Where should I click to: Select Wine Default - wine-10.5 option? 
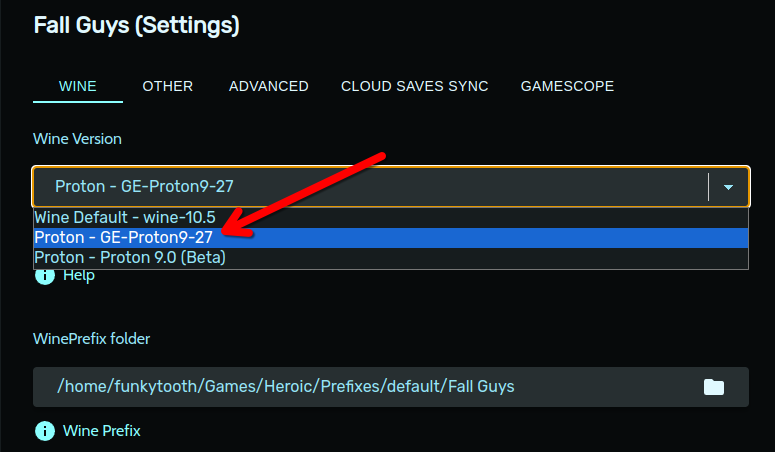(125, 217)
